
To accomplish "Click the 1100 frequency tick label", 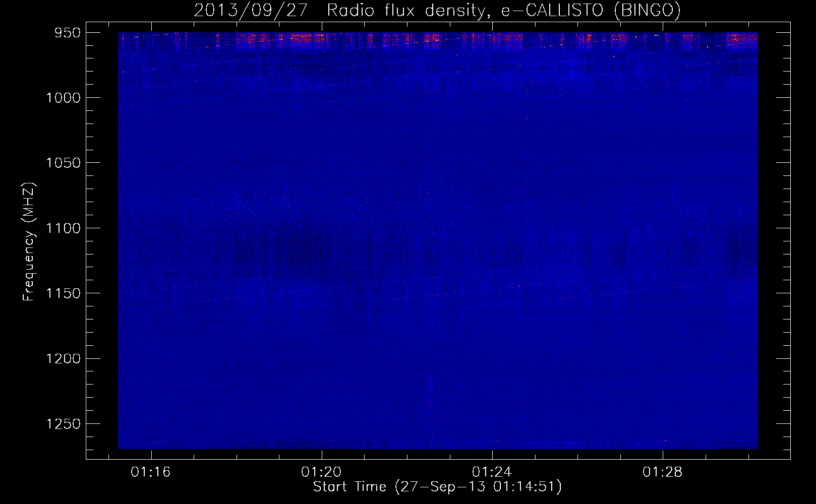I will click(63, 228).
